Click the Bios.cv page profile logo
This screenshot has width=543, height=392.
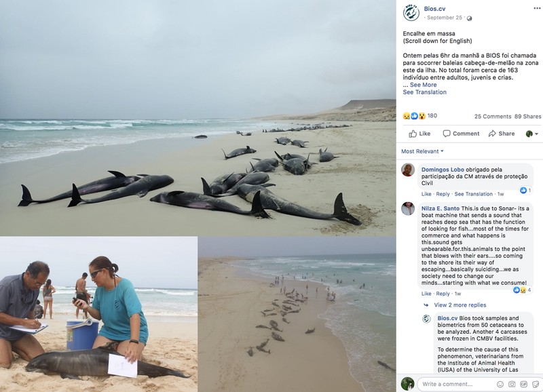coord(411,13)
